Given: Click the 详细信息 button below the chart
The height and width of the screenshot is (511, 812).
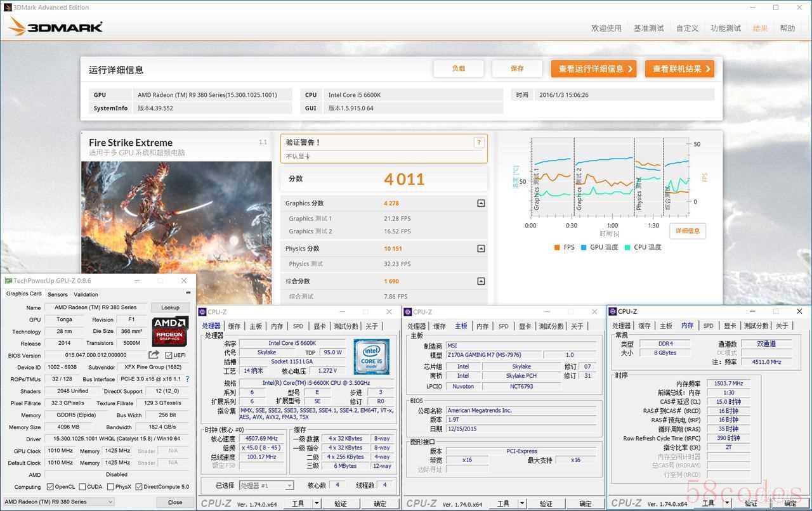Looking at the screenshot, I should tap(687, 231).
